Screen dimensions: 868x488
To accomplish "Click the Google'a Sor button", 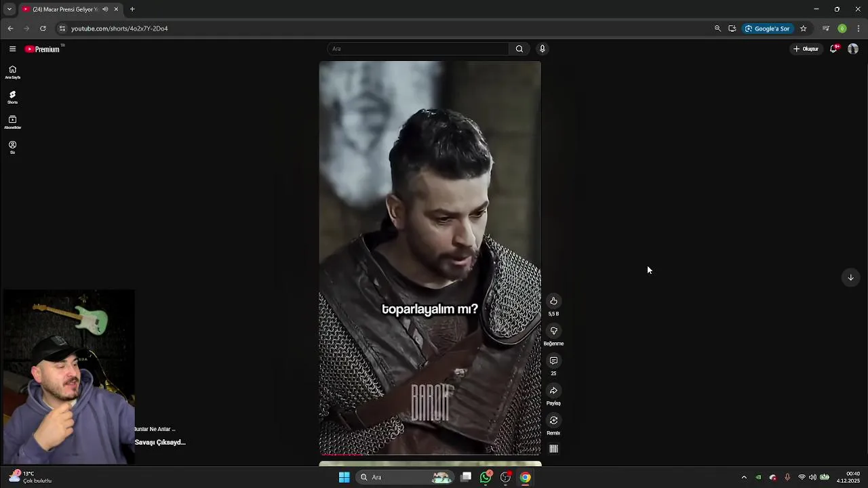I will coord(768,28).
